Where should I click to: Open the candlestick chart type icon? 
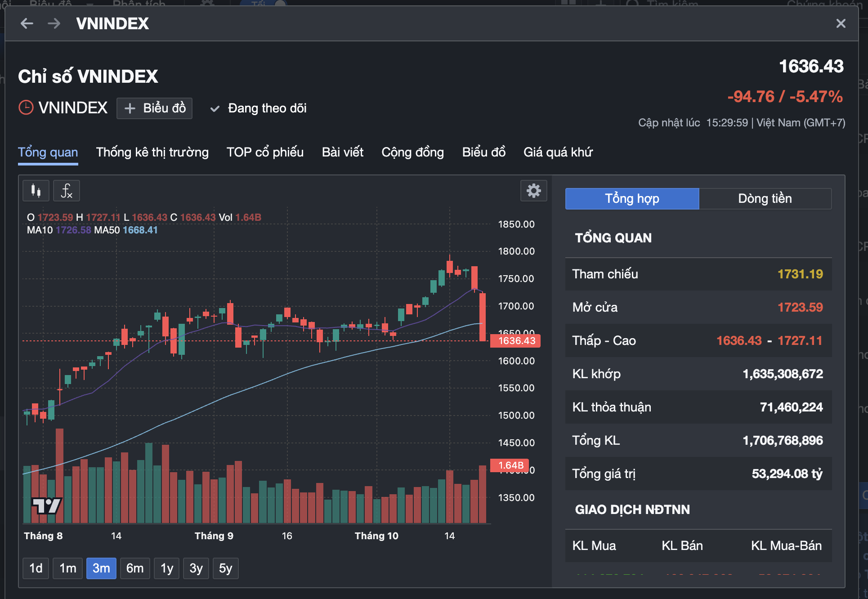click(x=36, y=191)
